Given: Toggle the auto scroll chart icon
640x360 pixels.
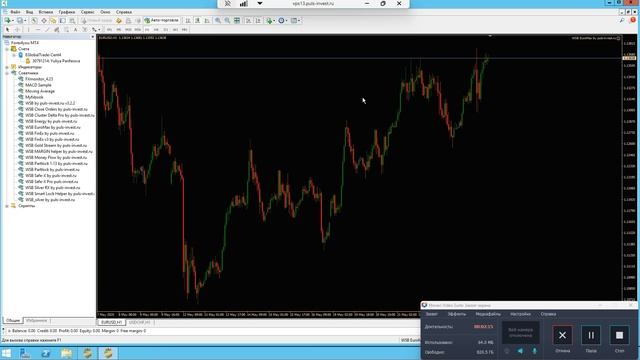Looking at the screenshot, I should [248, 20].
